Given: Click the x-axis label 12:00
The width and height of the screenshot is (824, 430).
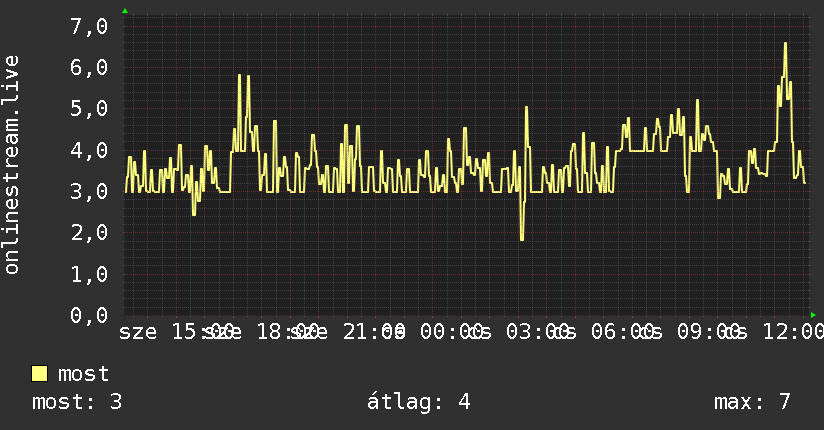Looking at the screenshot, I should click(x=793, y=332).
